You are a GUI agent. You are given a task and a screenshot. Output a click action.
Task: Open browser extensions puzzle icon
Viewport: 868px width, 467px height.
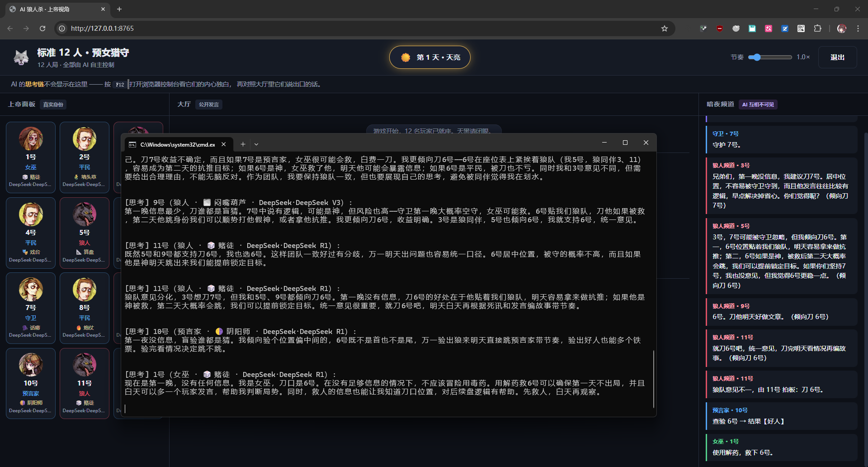pos(817,29)
